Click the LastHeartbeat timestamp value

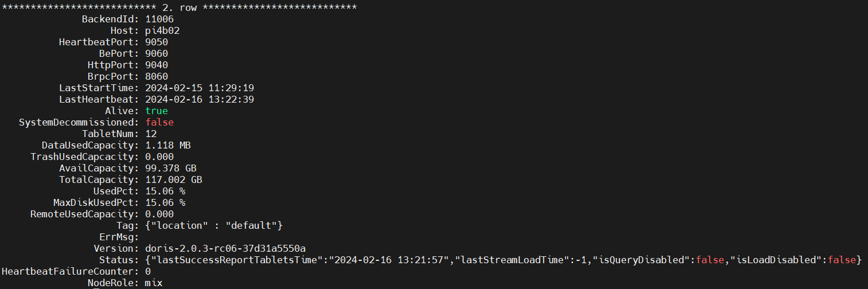pyautogui.click(x=200, y=99)
